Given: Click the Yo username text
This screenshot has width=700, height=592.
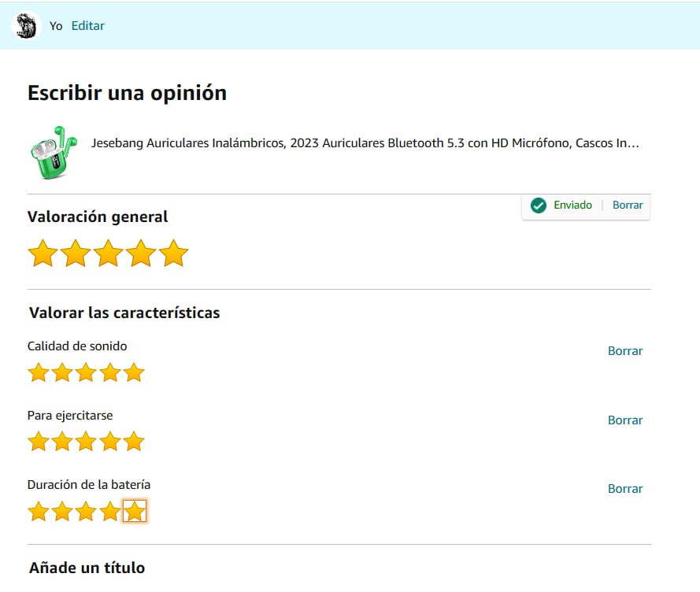Looking at the screenshot, I should click(x=56, y=26).
